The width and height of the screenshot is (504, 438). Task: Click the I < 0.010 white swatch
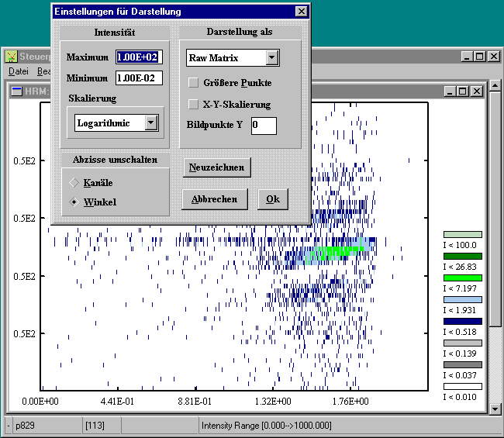pyautogui.click(x=463, y=386)
